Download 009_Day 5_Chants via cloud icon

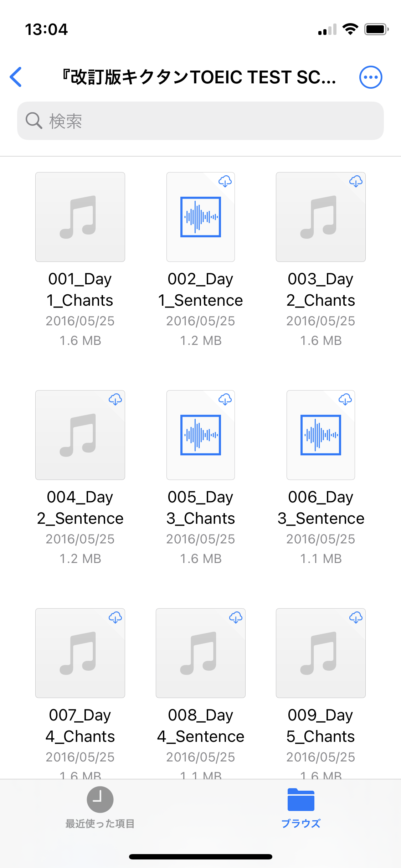click(x=356, y=618)
